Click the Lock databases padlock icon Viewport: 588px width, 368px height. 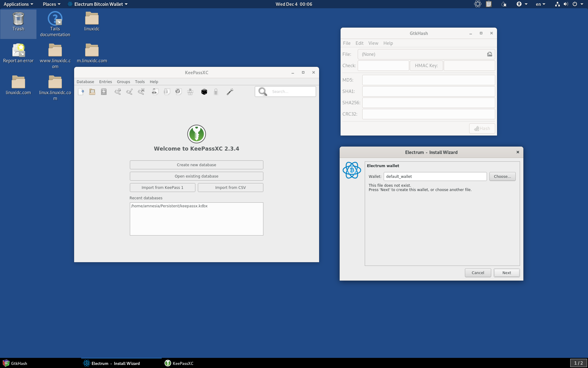pos(216,92)
